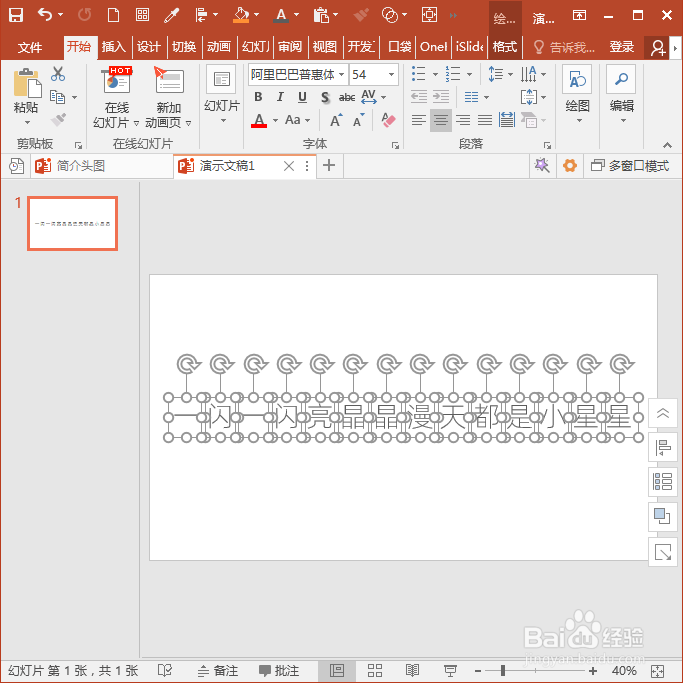Toggle underline formatting

[302, 97]
